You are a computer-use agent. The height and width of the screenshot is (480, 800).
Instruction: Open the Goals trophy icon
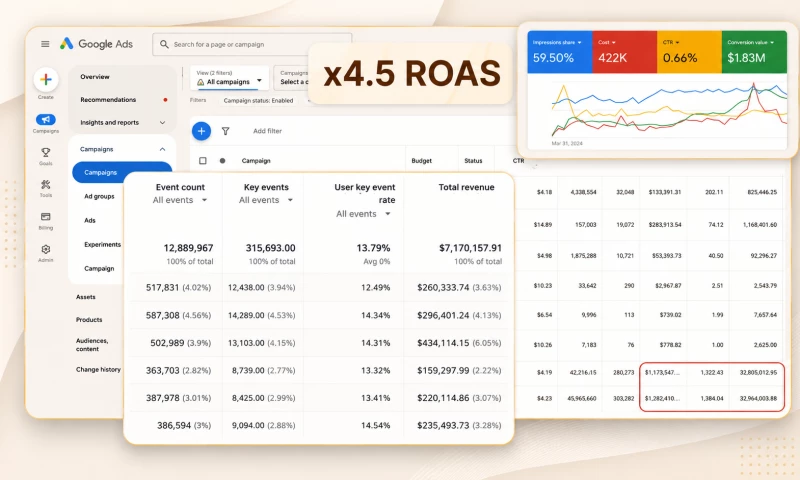[x=45, y=153]
